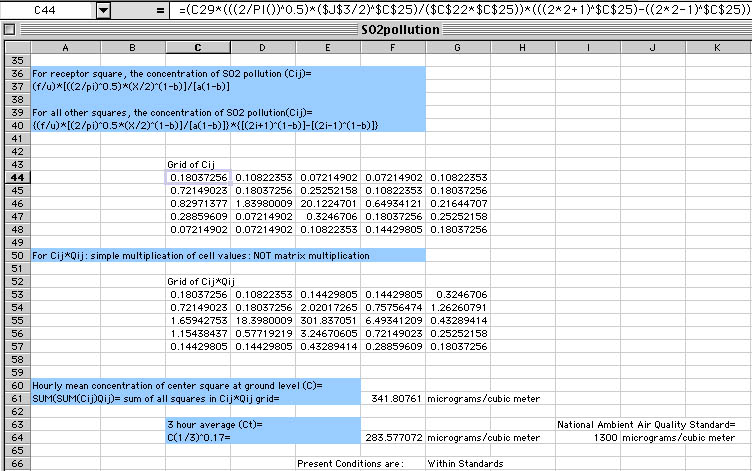This screenshot has width=752, height=471.
Task: Select the cell with value 0.75756474
Action: (393, 307)
